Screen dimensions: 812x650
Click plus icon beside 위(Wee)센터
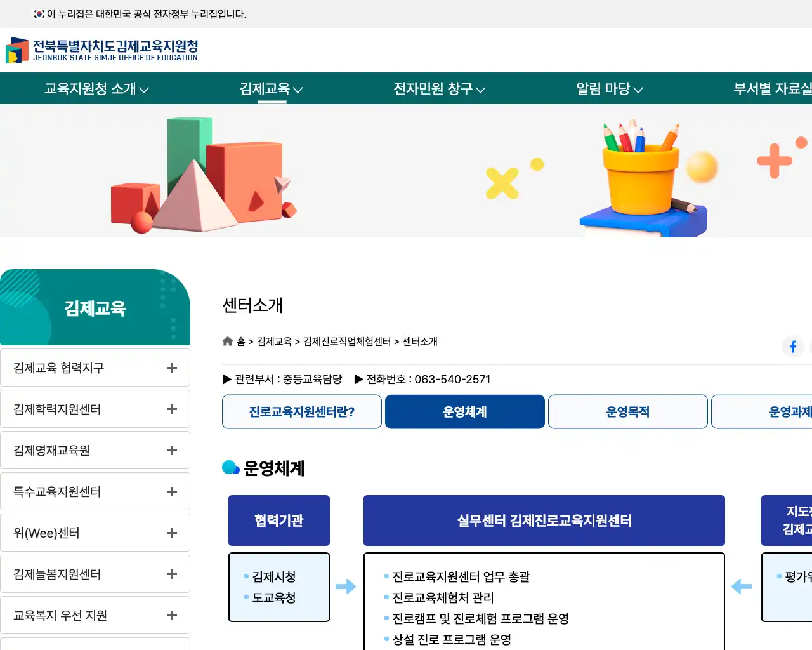coord(172,533)
